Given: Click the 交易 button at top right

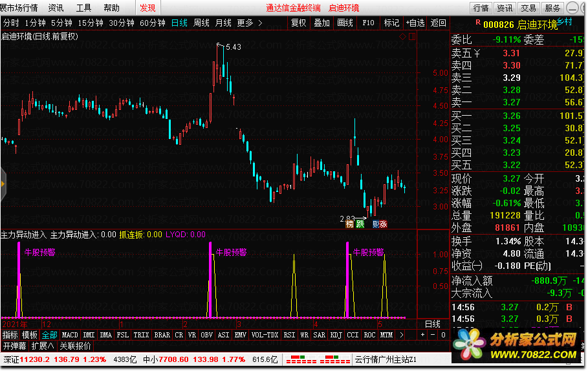Looking at the screenshot, I should (528, 8).
